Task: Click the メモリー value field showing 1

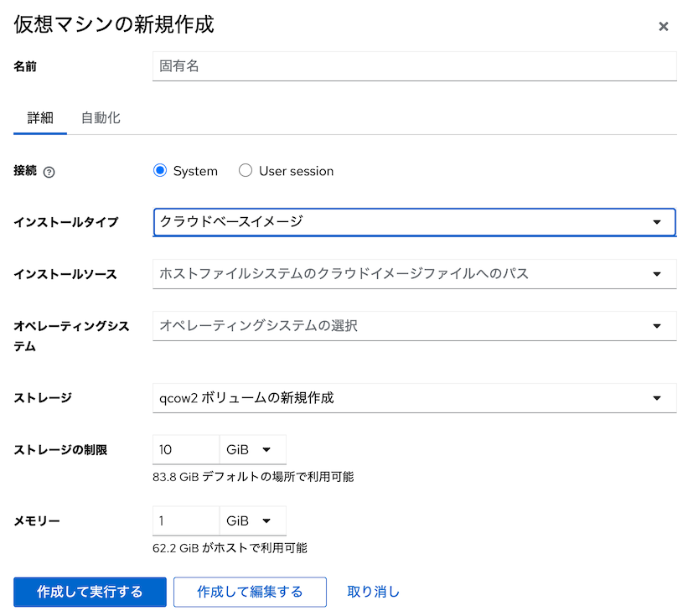Action: 186,521
